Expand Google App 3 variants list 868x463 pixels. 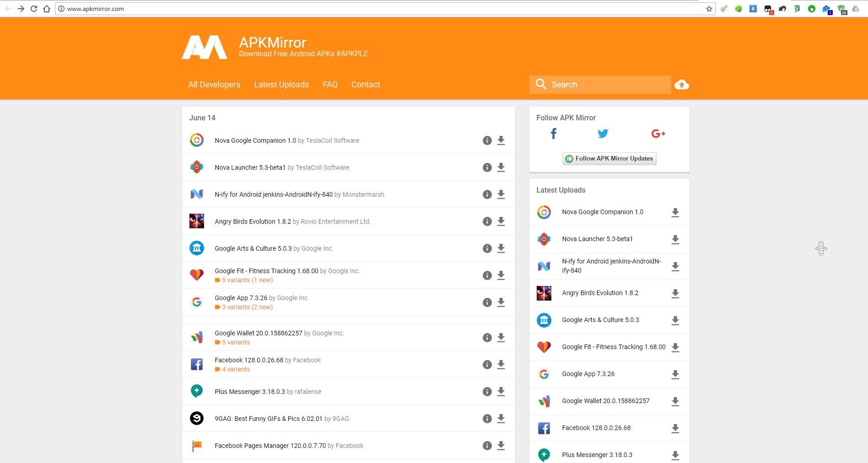[x=247, y=307]
